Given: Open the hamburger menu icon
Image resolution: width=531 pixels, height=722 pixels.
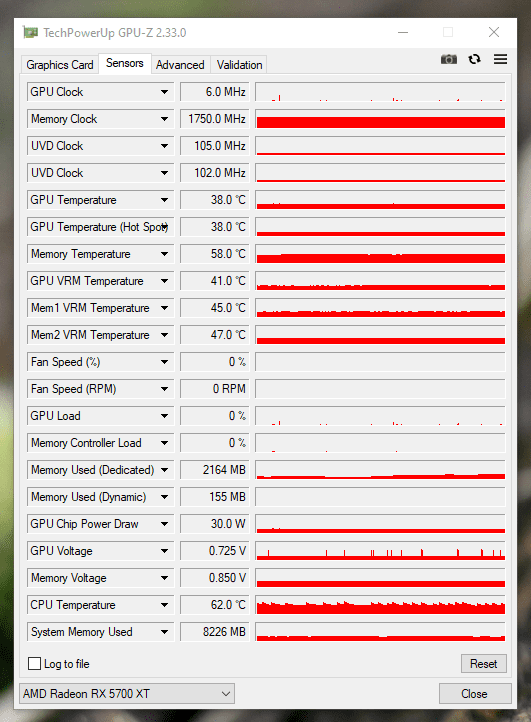Looking at the screenshot, I should point(501,59).
